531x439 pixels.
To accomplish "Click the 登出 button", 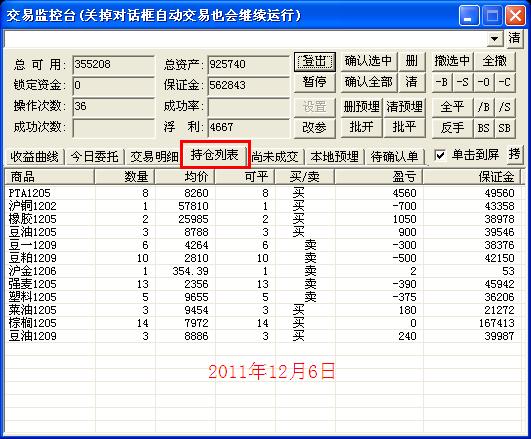I will [x=315, y=62].
